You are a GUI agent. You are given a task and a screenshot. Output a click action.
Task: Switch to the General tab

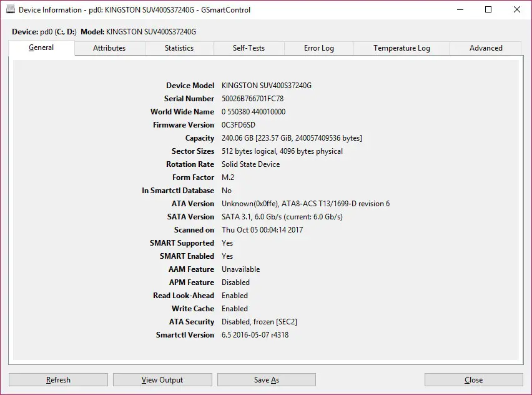[x=41, y=47]
